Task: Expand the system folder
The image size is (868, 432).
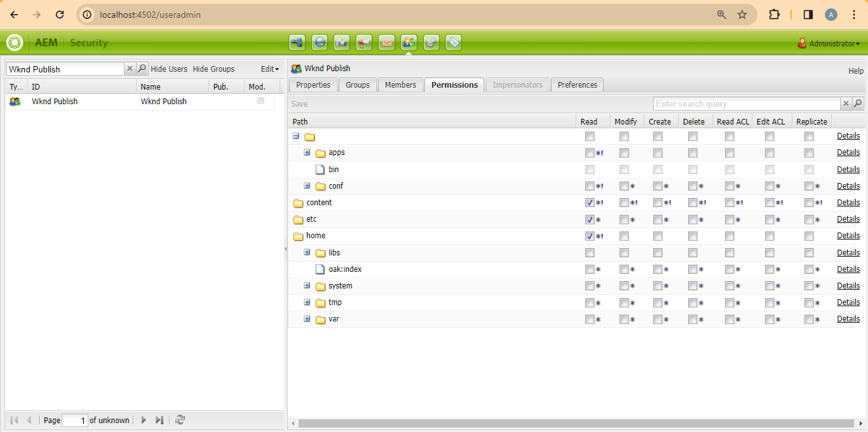Action: tap(307, 285)
